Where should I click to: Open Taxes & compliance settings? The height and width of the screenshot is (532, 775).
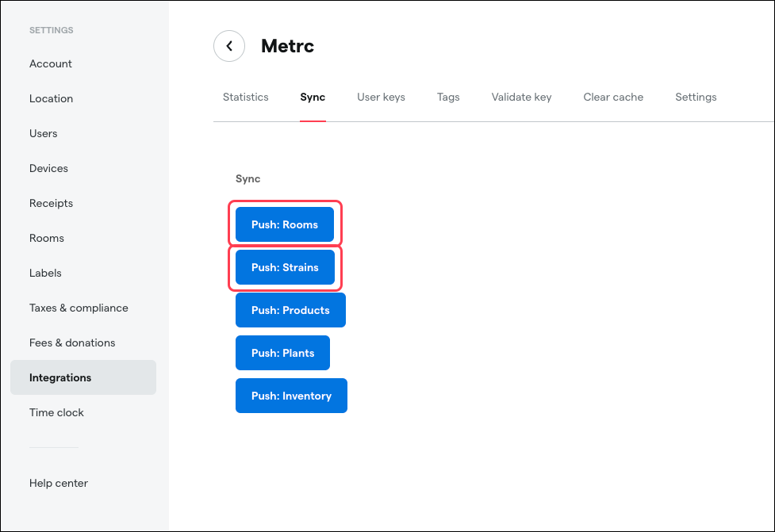(x=79, y=308)
